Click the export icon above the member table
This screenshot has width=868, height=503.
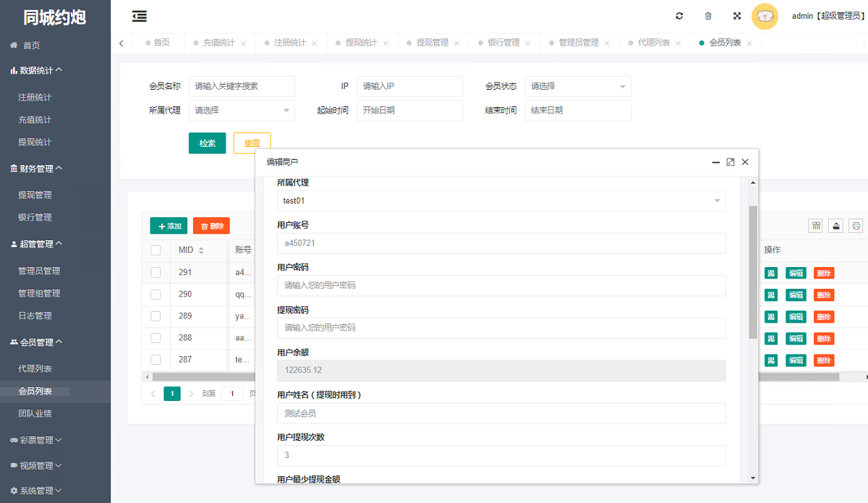(835, 226)
